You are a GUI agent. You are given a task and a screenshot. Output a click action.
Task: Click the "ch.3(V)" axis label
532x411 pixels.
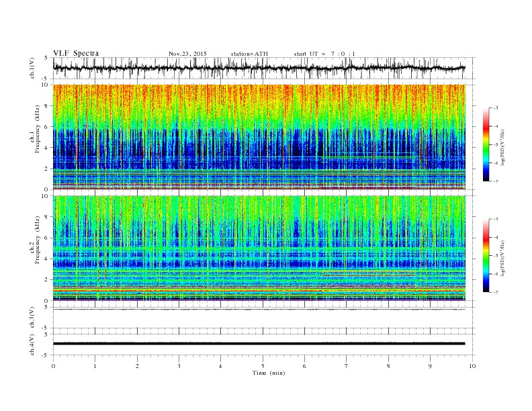coord(32,318)
